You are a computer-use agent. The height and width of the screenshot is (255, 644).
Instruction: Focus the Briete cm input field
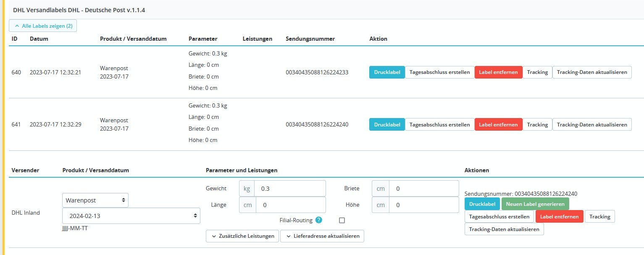(x=424, y=189)
